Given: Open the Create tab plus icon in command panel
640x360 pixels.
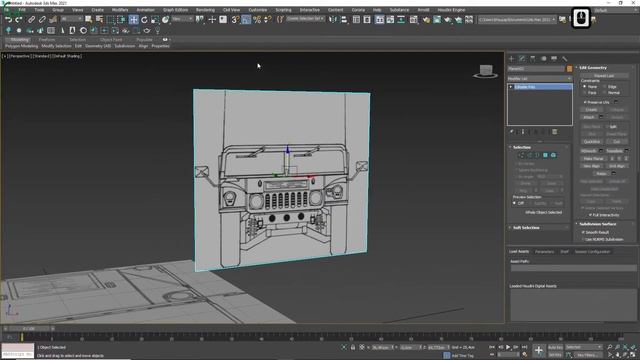Looking at the screenshot, I should 511,59.
